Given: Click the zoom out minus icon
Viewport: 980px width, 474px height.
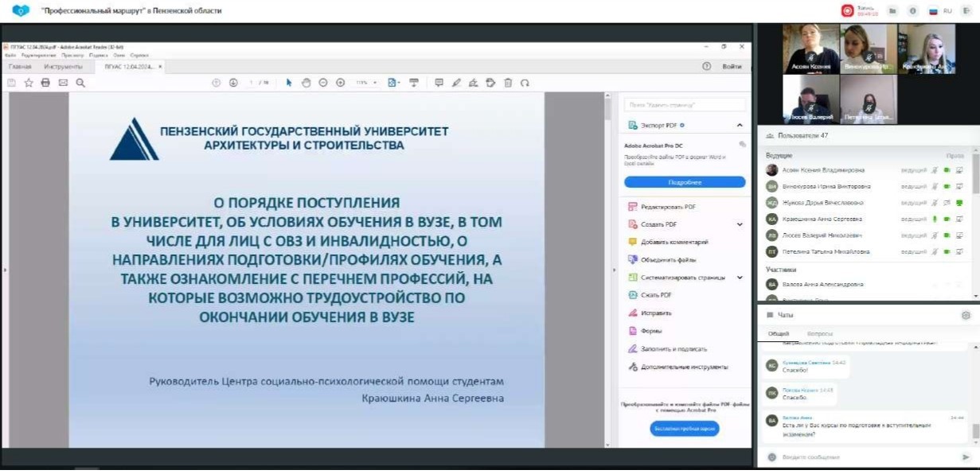Looking at the screenshot, I should coord(323,83).
